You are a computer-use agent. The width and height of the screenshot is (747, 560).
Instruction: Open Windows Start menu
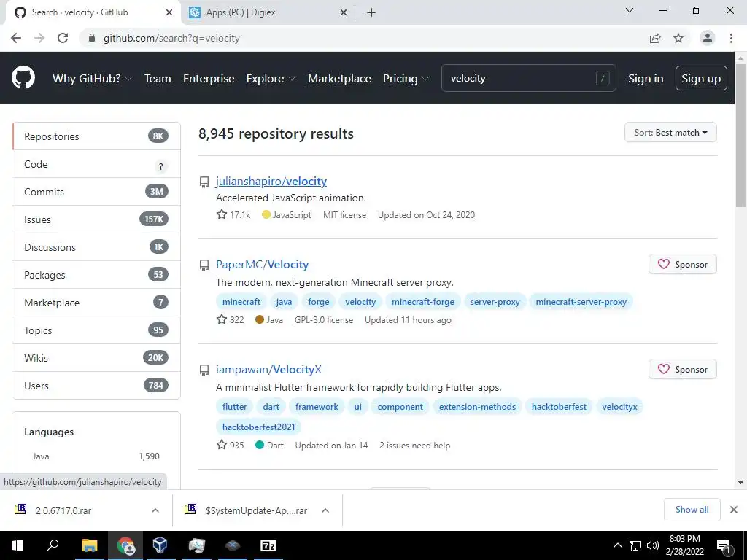(18, 545)
